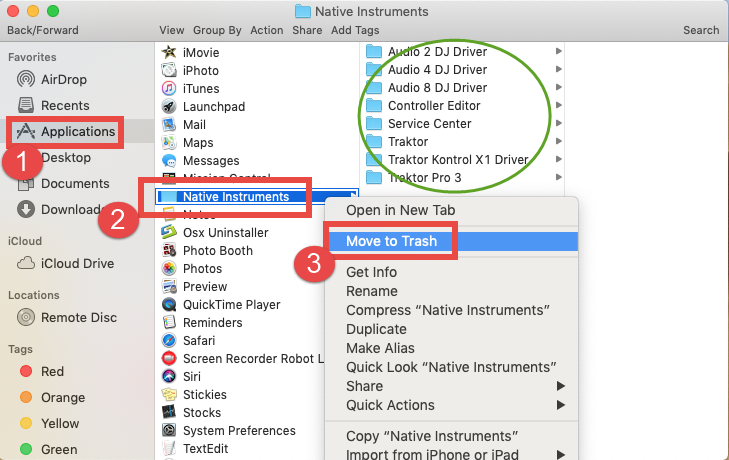Viewport: 729px width, 460px height.
Task: Click the Launchpad rocket icon
Action: click(169, 107)
